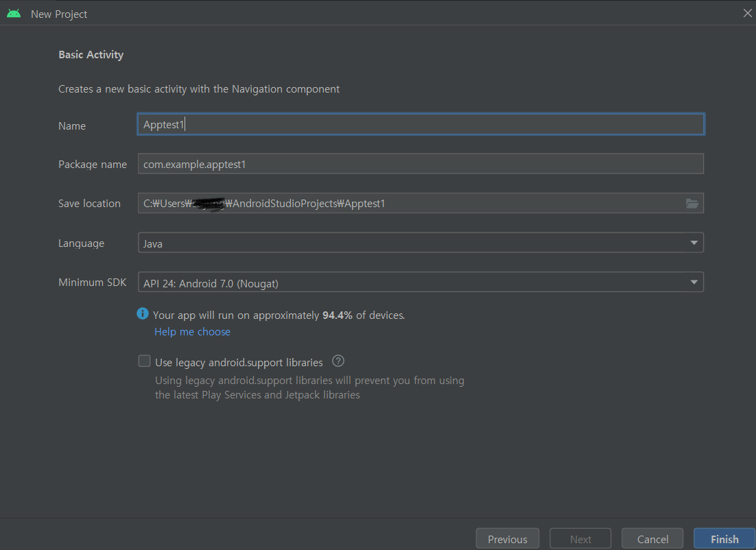This screenshot has height=550, width=756.
Task: Click the Package name field com.example.apptest1
Action: [x=421, y=164]
